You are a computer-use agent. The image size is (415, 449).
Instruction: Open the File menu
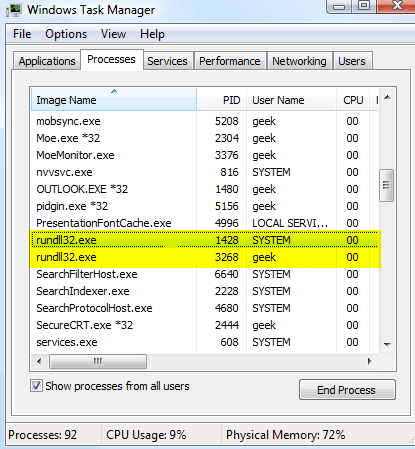point(22,34)
